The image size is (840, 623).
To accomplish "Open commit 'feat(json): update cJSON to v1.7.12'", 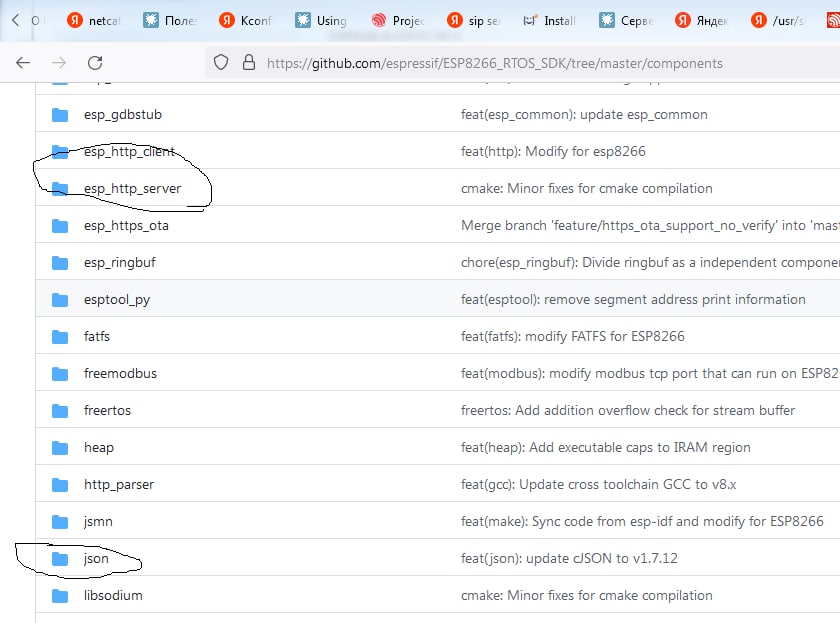I will [x=569, y=558].
